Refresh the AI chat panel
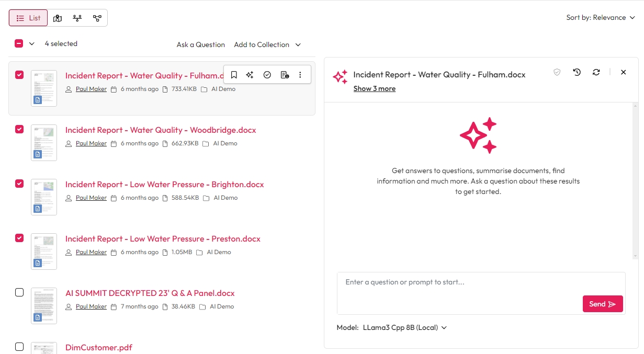This screenshot has height=354, width=644. pyautogui.click(x=596, y=72)
